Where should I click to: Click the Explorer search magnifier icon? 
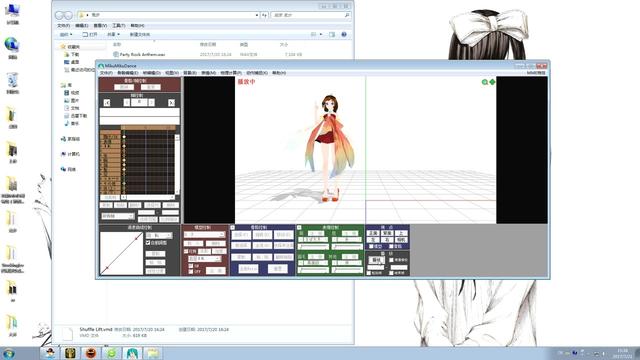coord(347,15)
